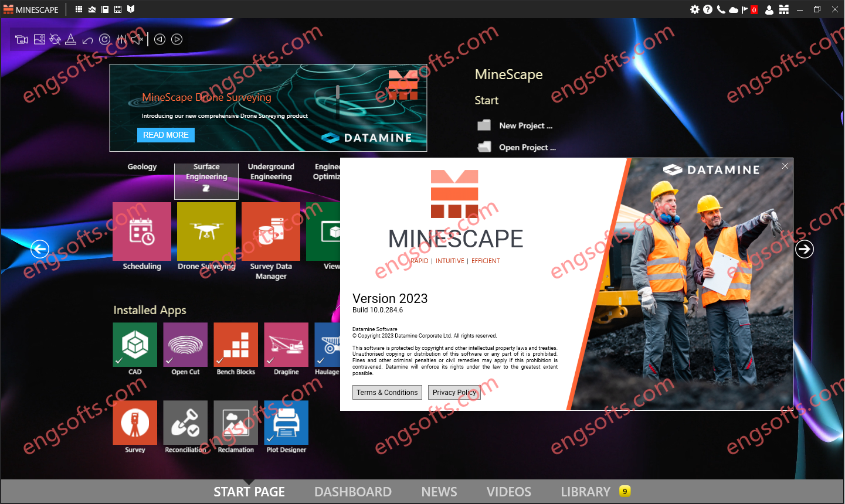Click the left carousel arrow
Screen dimensions: 845x504
coord(39,249)
